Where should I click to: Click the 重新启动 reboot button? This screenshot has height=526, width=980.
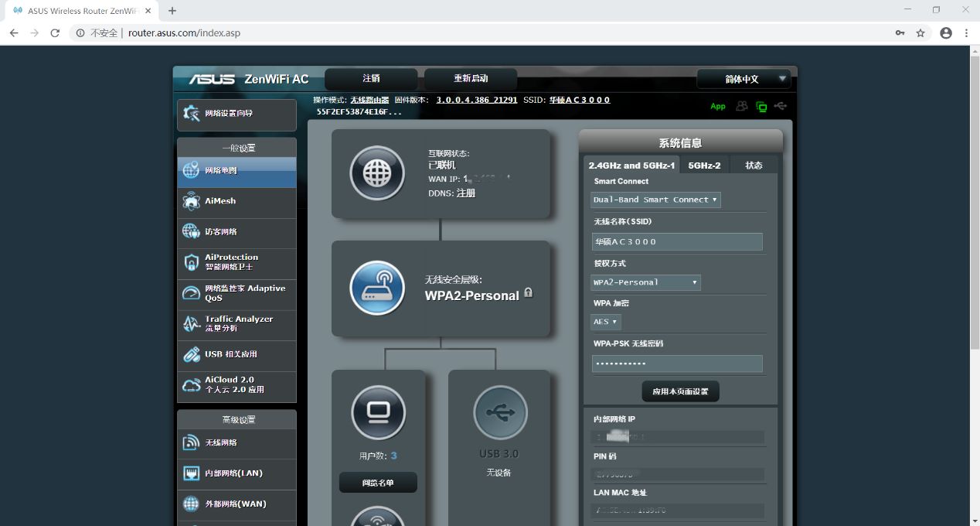pos(471,79)
